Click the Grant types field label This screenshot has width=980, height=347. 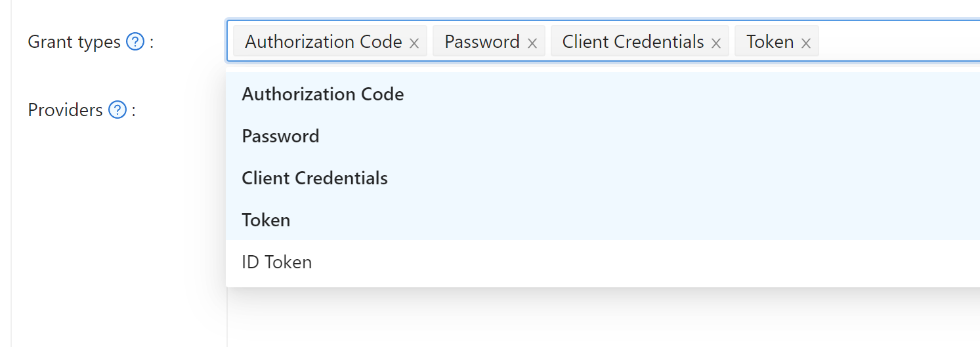click(74, 42)
